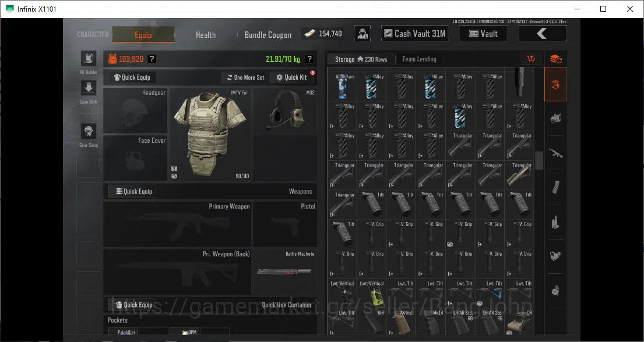This screenshot has height=342, width=644.
Task: Click the One More Set button
Action: 245,77
